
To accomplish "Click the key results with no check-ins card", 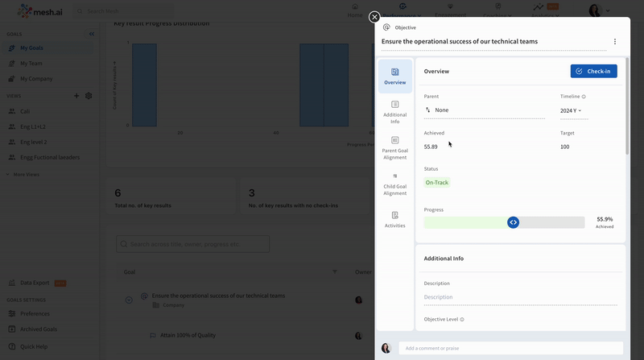I will point(306,197).
